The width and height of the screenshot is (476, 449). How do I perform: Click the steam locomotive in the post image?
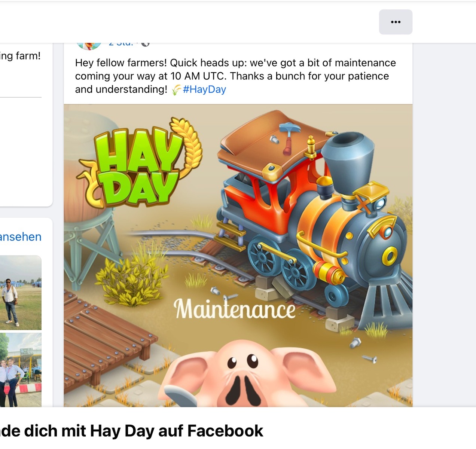coord(314,217)
